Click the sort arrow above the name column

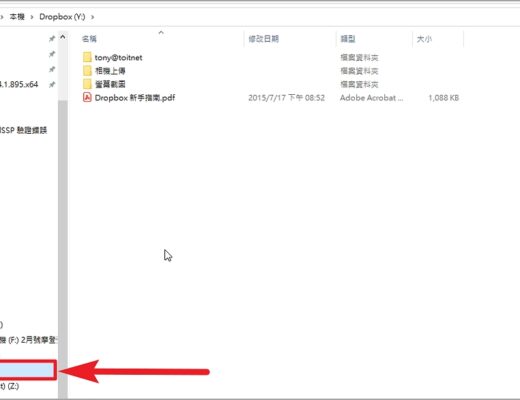tap(161, 32)
